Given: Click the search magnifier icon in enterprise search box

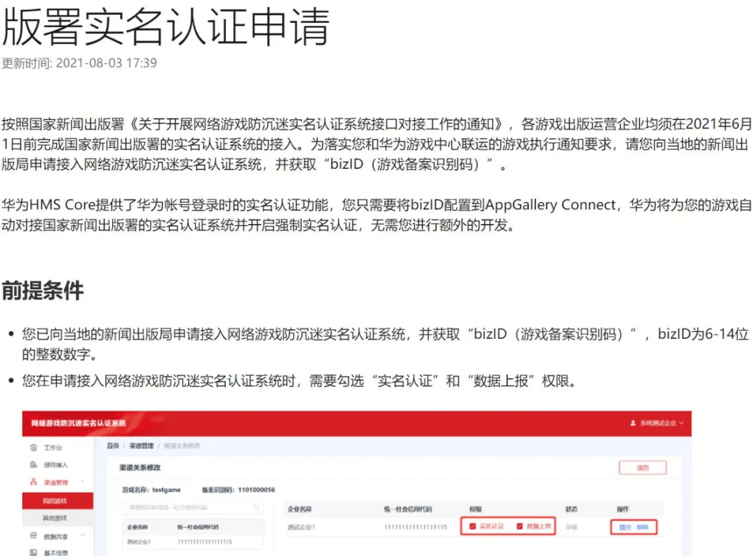Looking at the screenshot, I should click(257, 507).
